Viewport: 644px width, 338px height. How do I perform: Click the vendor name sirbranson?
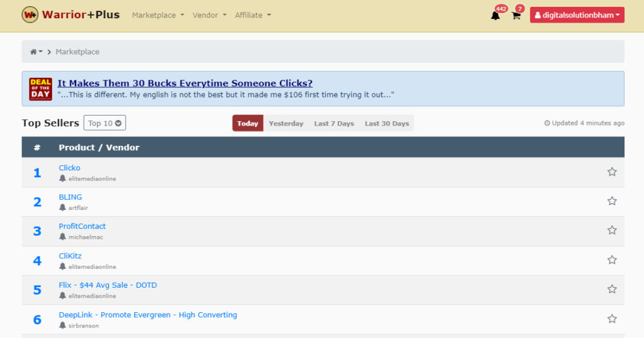click(x=84, y=325)
